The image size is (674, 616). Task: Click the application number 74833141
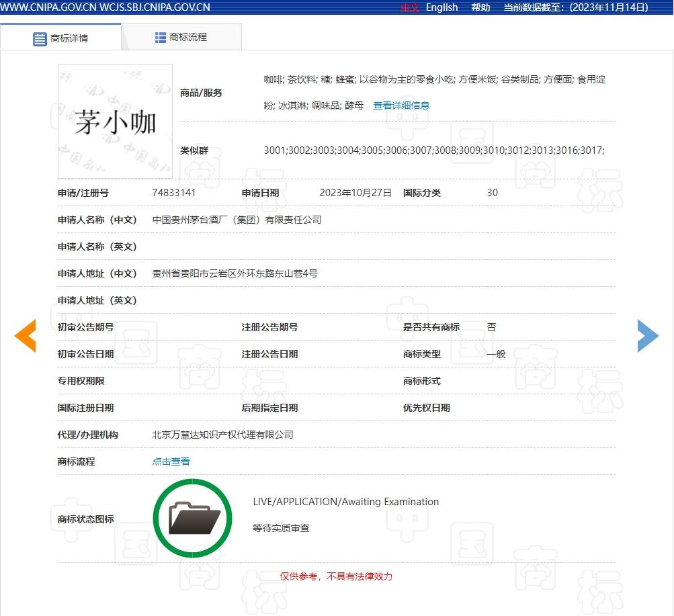click(x=174, y=193)
